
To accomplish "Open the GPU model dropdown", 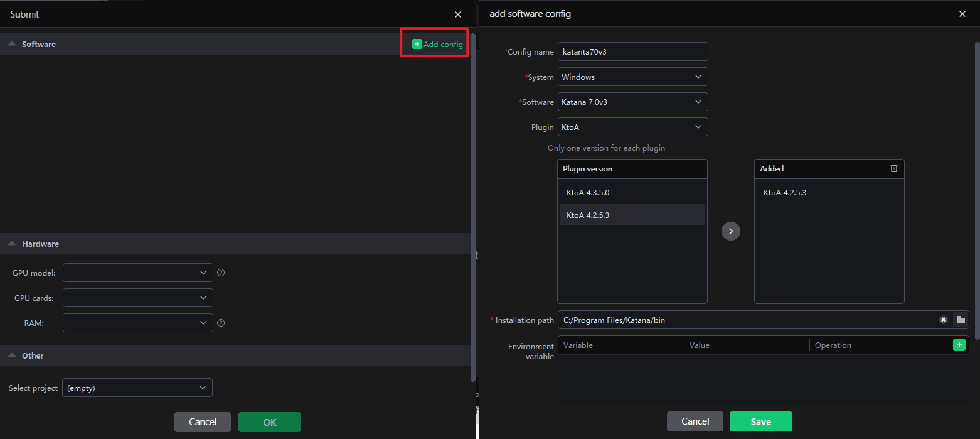I will (x=137, y=273).
